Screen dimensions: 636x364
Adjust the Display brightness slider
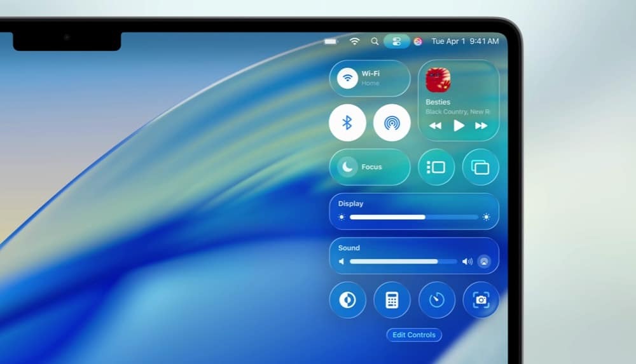pyautogui.click(x=414, y=217)
